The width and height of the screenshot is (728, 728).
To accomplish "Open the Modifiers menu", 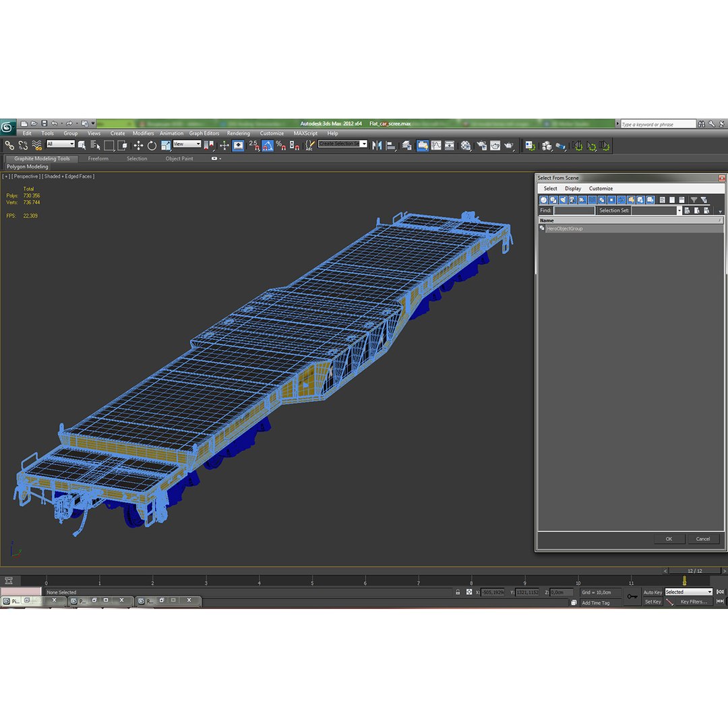I will 143,133.
